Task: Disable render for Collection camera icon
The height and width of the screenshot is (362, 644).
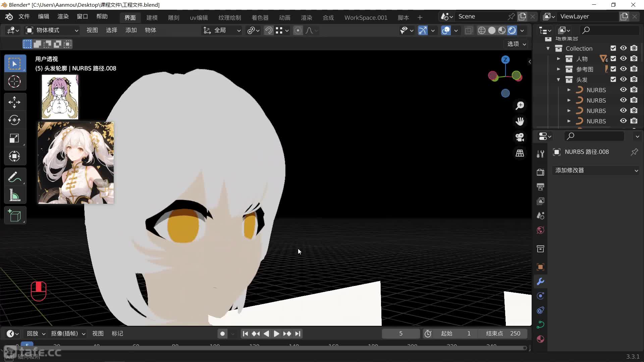Action: pyautogui.click(x=634, y=48)
